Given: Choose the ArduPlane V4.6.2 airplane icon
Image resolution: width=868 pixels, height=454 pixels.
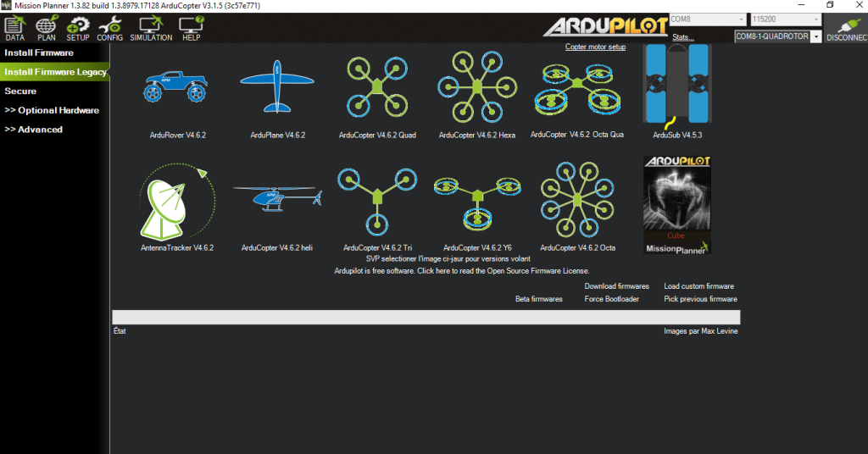Looking at the screenshot, I should [x=277, y=88].
